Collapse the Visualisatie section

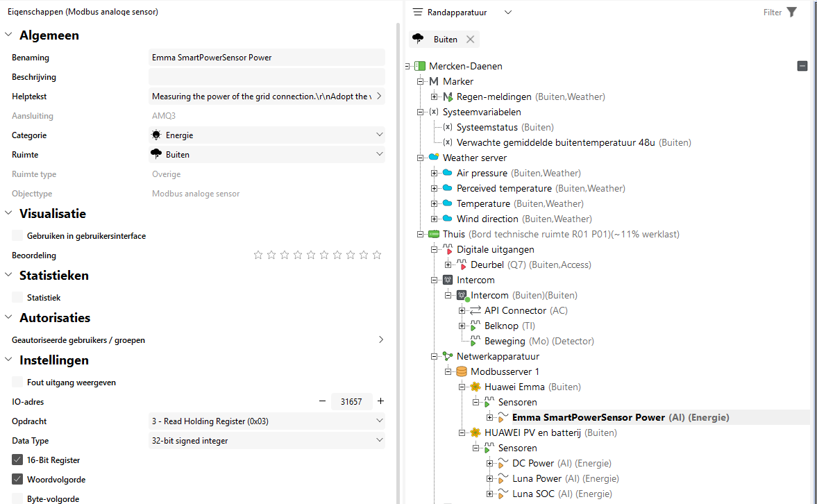8,212
